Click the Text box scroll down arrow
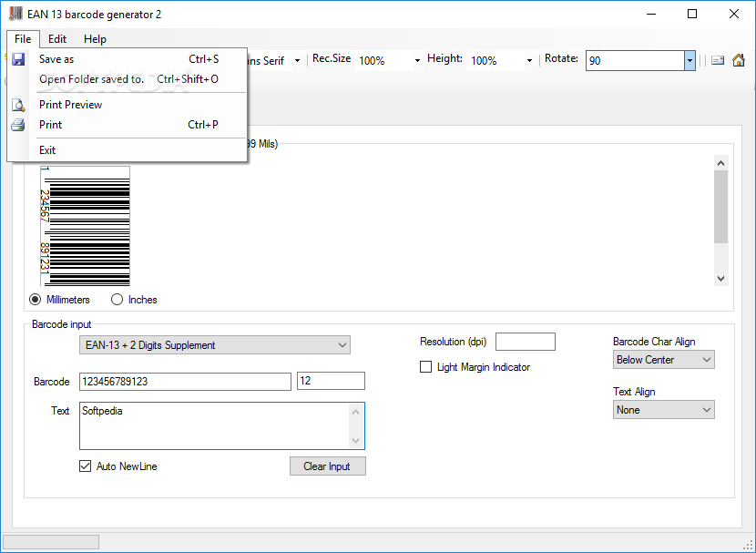The height and width of the screenshot is (553, 756). coord(355,440)
